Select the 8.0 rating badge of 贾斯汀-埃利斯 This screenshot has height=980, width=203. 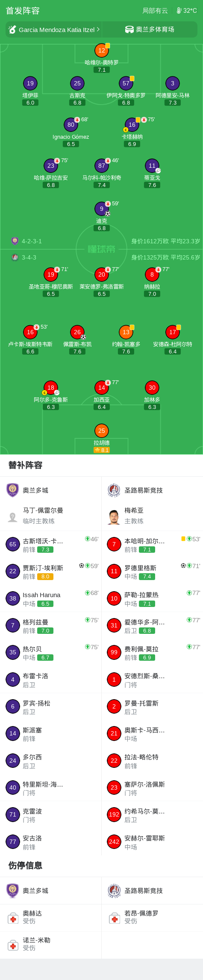45,576
